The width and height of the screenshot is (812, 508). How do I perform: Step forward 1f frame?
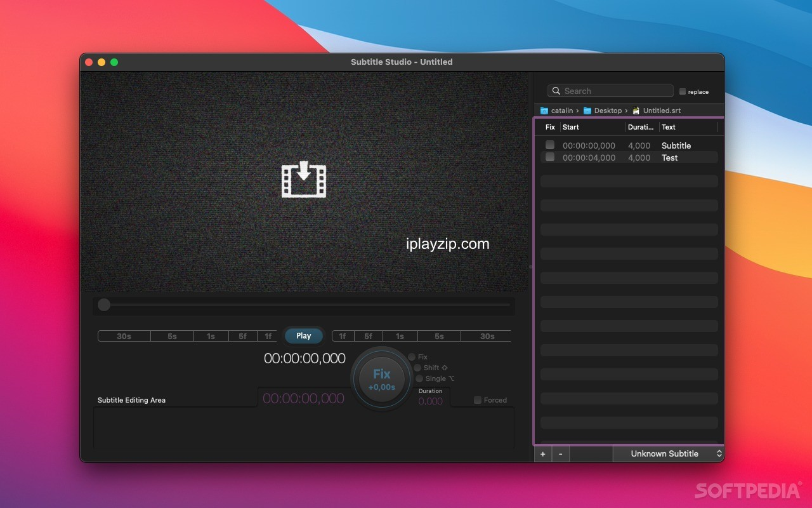[343, 337]
